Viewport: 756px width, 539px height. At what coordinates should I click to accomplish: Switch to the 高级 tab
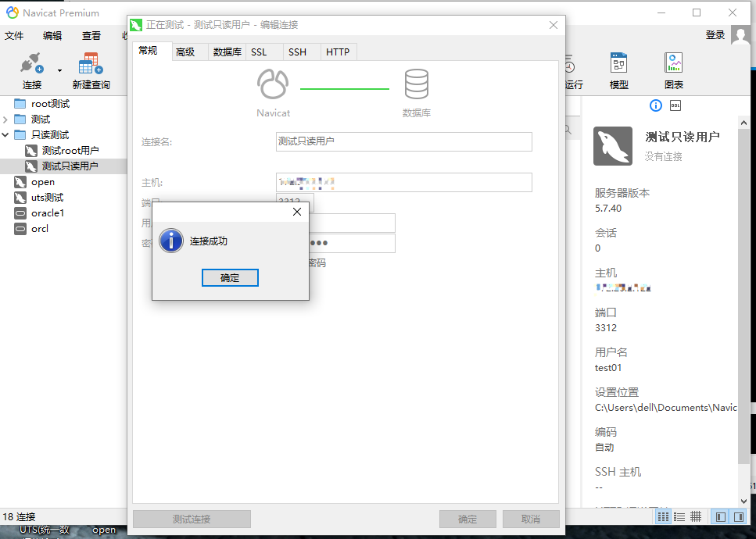(x=190, y=52)
